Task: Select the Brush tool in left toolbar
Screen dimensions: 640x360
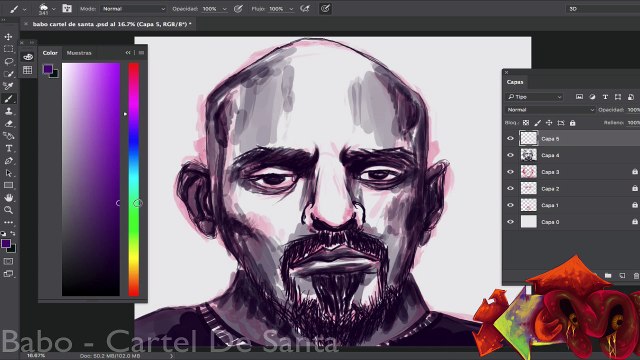Action: tap(8, 99)
